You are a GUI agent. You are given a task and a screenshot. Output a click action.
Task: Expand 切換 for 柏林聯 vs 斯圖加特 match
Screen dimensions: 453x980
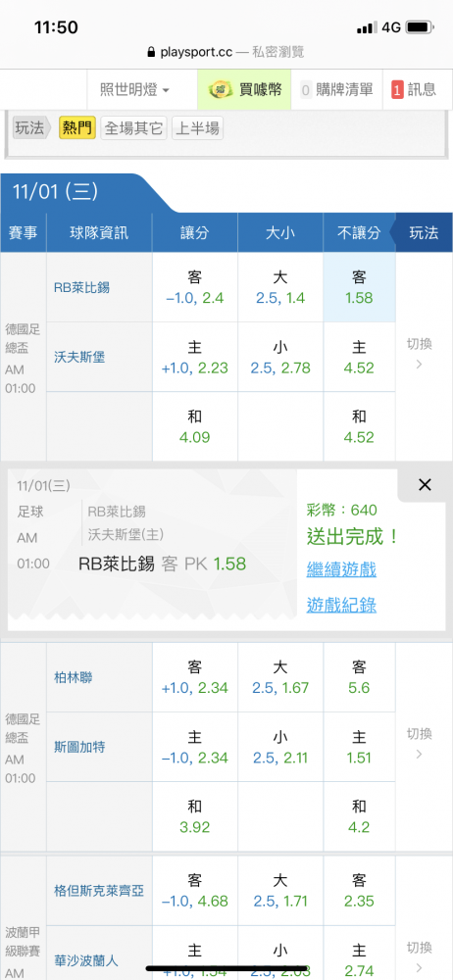420,744
